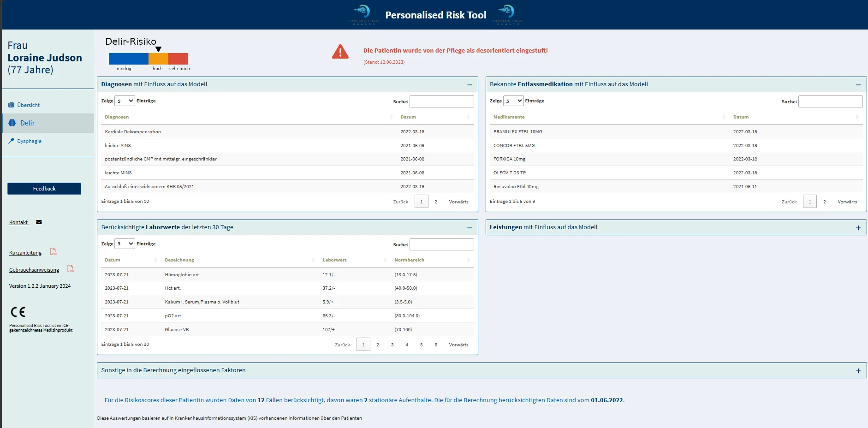Sort Diagnosen table by Datum

coord(435,117)
